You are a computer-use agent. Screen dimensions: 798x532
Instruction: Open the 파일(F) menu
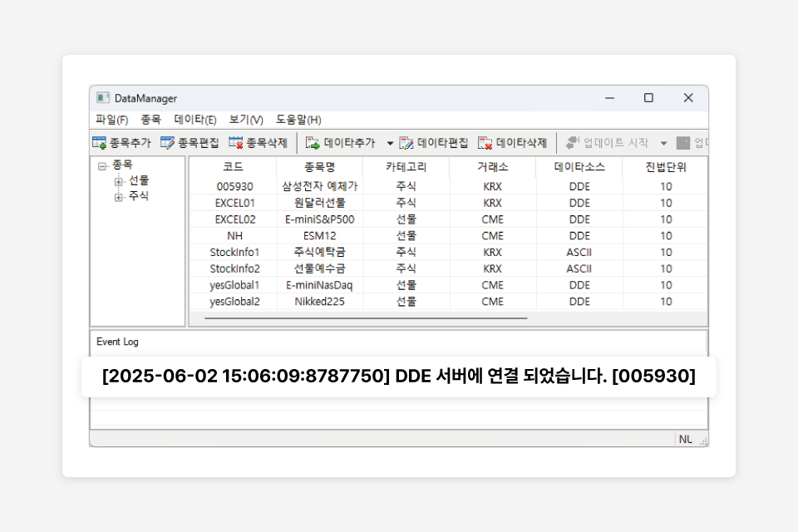111,120
